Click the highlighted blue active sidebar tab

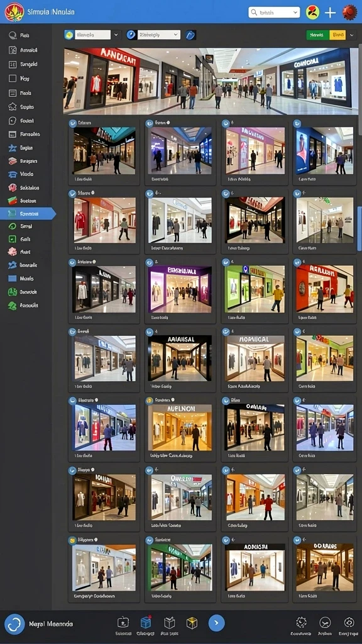point(27,214)
